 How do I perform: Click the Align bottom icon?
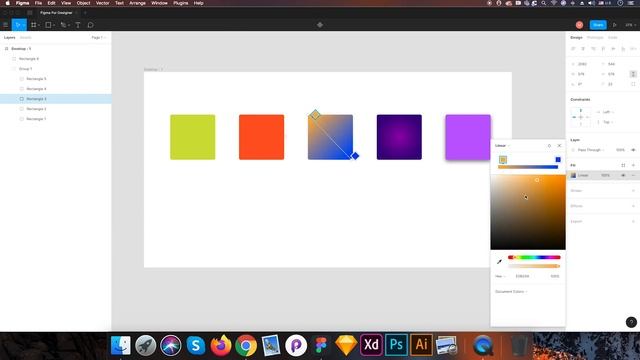[x=623, y=49]
